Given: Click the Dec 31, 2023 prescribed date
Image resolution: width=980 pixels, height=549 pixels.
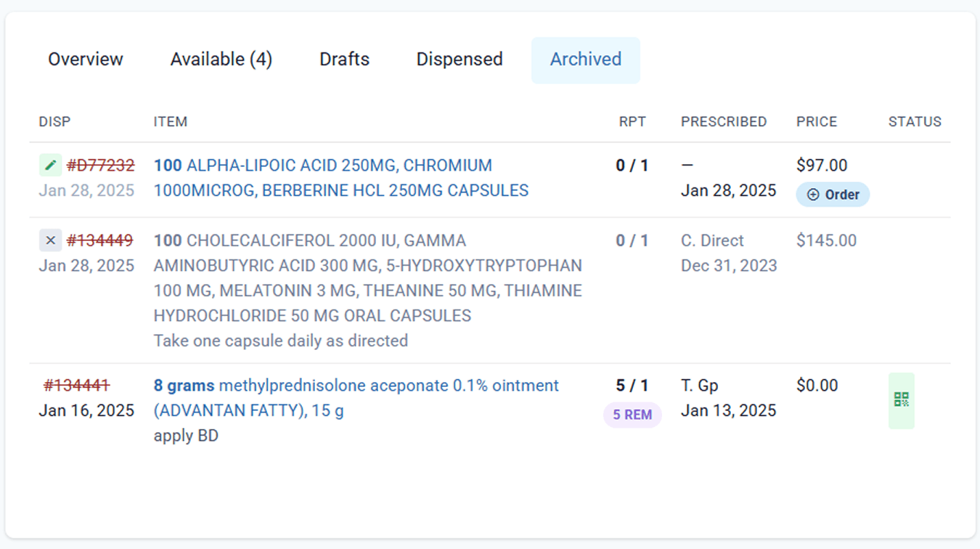Looking at the screenshot, I should (729, 266).
